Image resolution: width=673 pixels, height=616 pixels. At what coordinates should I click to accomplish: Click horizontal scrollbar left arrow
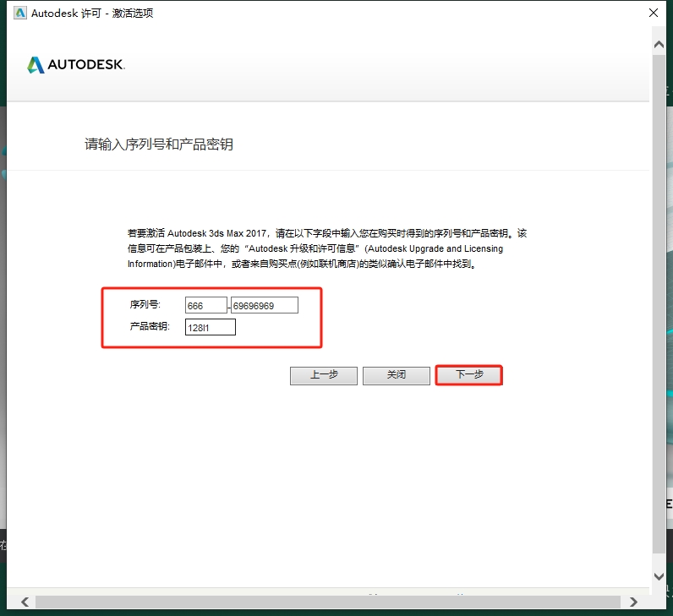tap(25, 602)
